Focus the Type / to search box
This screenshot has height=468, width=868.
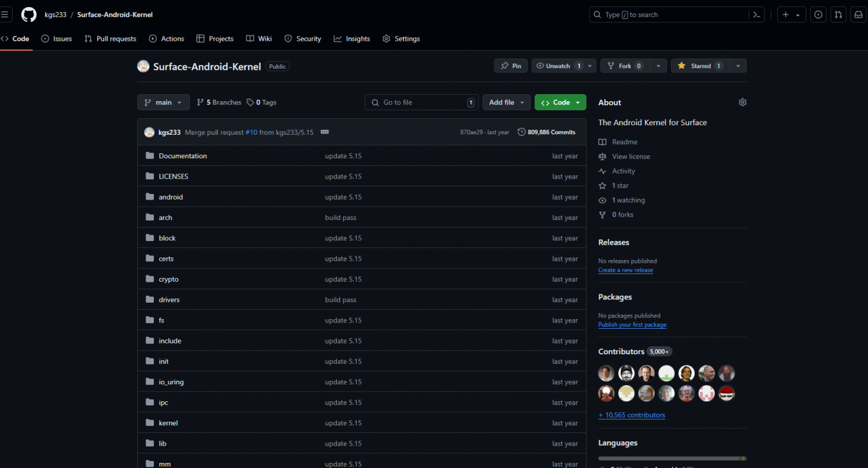click(669, 15)
